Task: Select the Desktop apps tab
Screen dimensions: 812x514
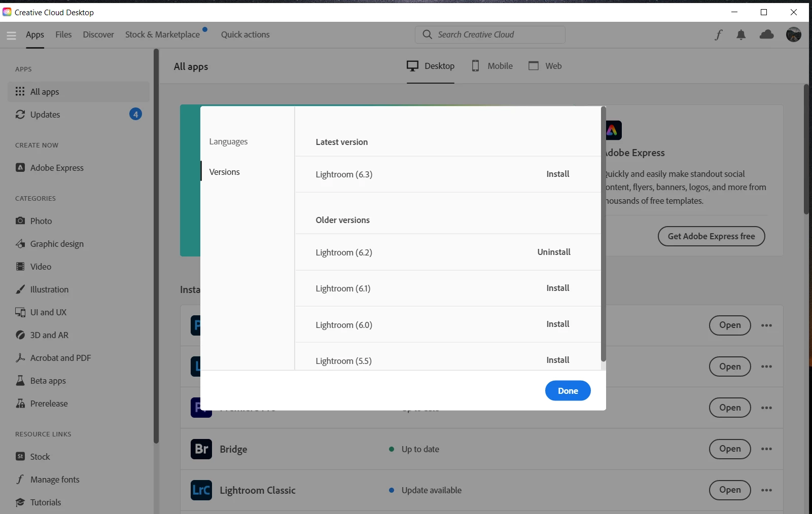Action: coord(431,66)
